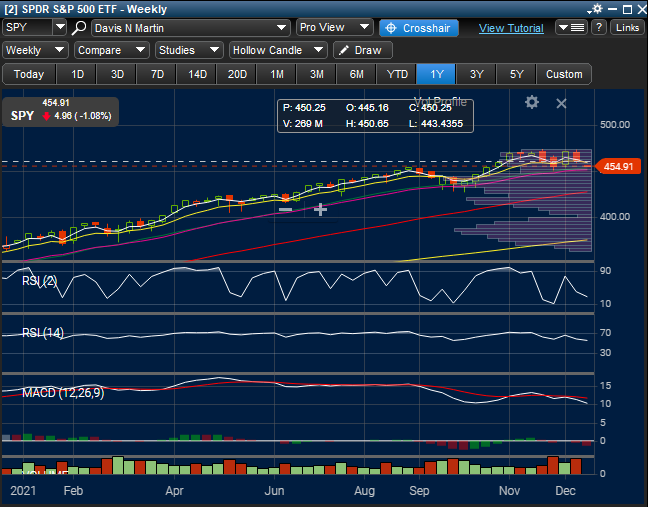Image resolution: width=648 pixels, height=507 pixels.
Task: Maximize the chart window
Action: pyautogui.click(x=627, y=9)
